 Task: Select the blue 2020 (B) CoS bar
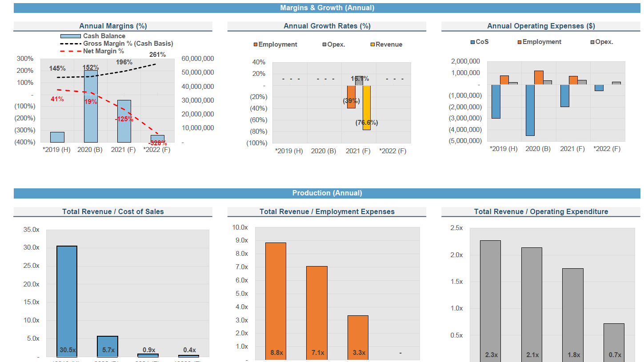point(530,110)
